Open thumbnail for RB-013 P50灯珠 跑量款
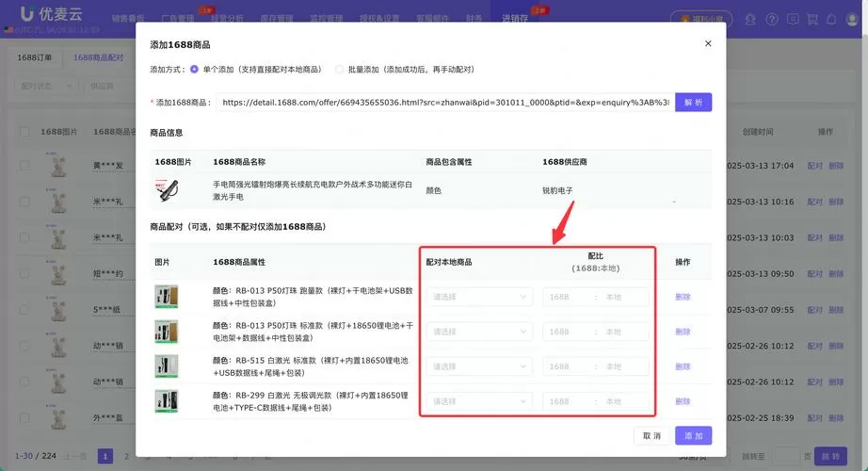The width and height of the screenshot is (868, 471). click(x=166, y=297)
